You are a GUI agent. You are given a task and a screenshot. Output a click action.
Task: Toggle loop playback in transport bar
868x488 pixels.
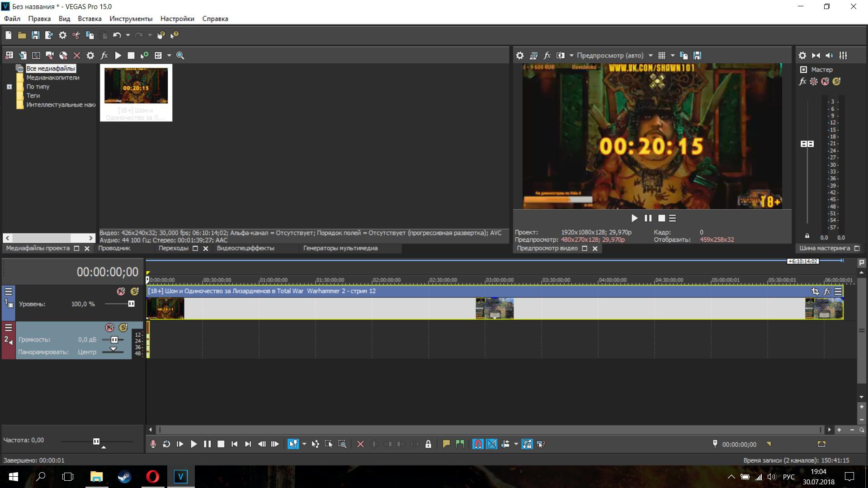166,444
